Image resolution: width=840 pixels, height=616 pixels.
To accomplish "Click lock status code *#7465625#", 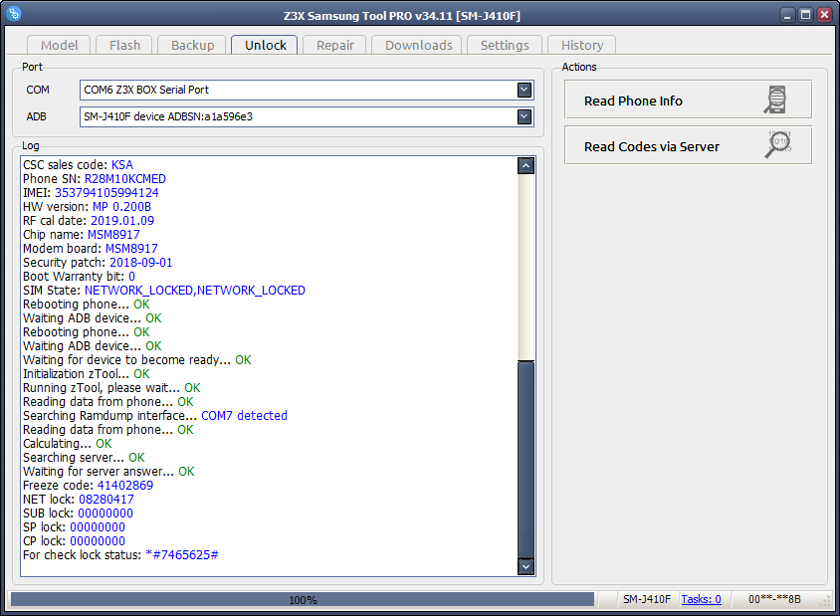I will pos(181,555).
